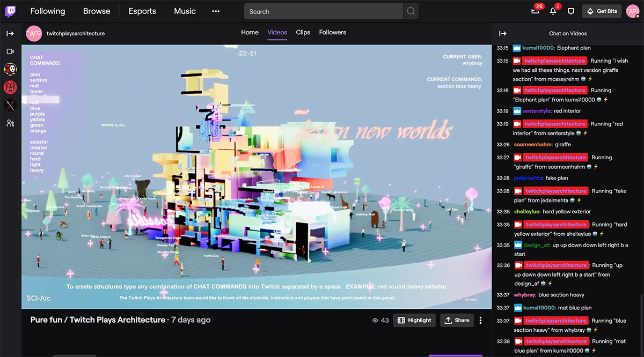Screen dimensions: 644x357
Task: Open the more navigation options ellipsis
Action: [x=216, y=11]
